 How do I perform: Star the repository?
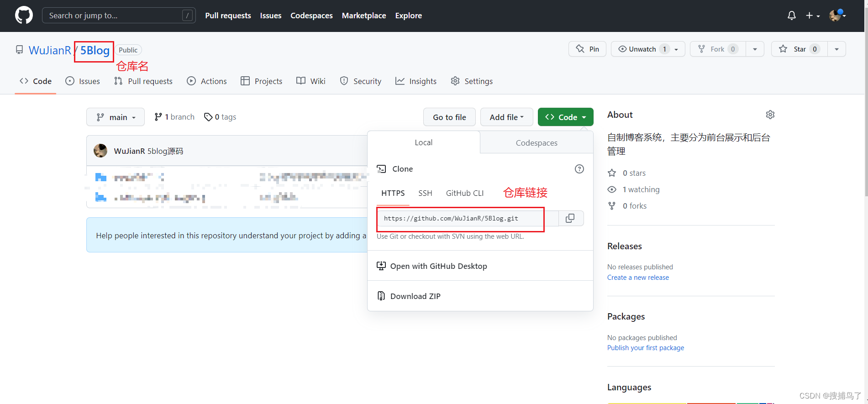799,49
